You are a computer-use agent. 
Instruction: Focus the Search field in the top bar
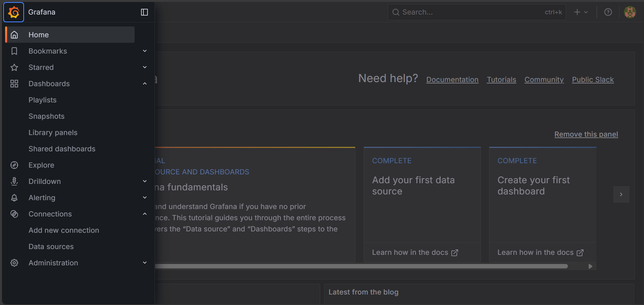click(x=477, y=12)
